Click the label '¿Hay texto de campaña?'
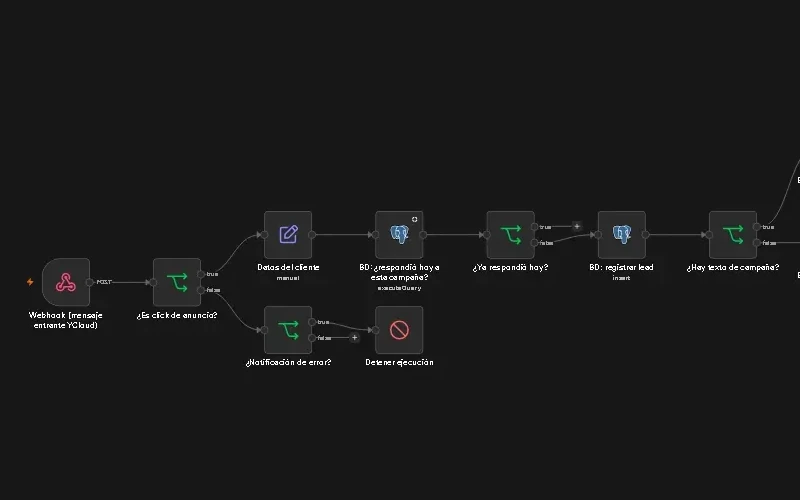This screenshot has height=500, width=800. [733, 267]
